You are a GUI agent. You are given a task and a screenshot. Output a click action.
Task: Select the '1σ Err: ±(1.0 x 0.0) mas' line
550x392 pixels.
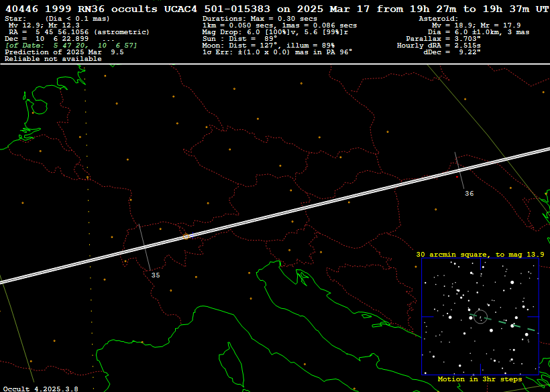coord(277,52)
